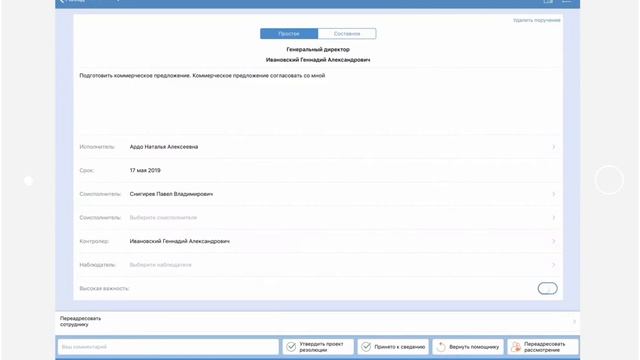Click the Удалить поручение link
This screenshot has height=360, width=640.
pyautogui.click(x=536, y=20)
